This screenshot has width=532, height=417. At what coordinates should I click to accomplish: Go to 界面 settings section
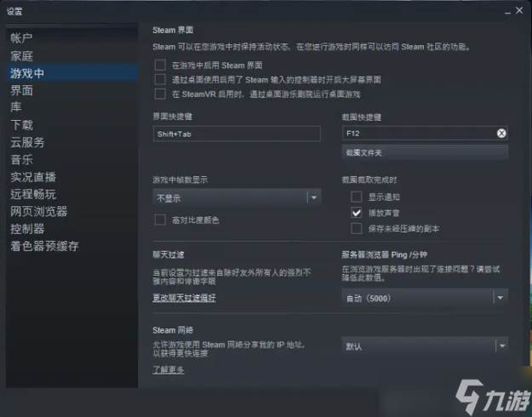click(22, 90)
